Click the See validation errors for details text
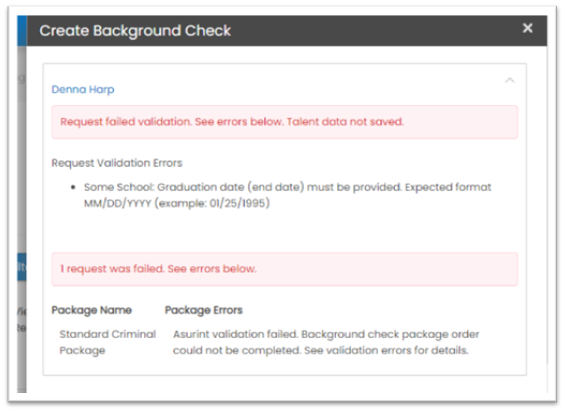 pos(386,350)
